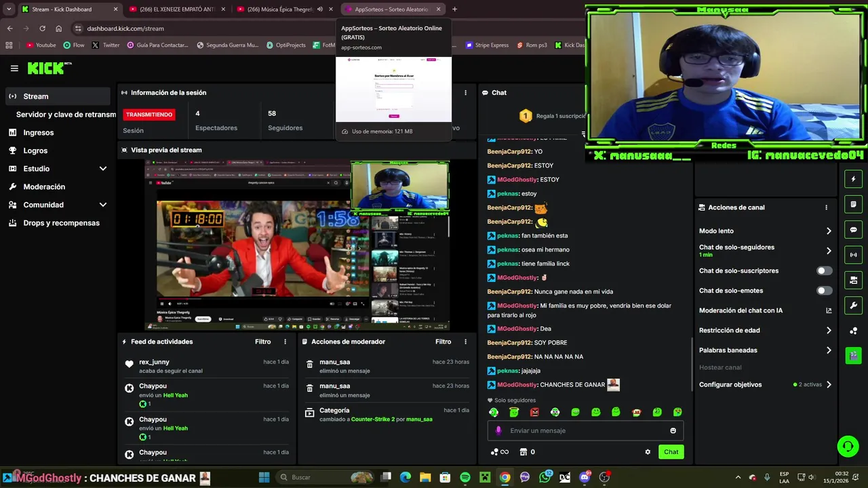Open the Filtro in Acciones de moderador
This screenshot has width=868, height=488.
[443, 342]
